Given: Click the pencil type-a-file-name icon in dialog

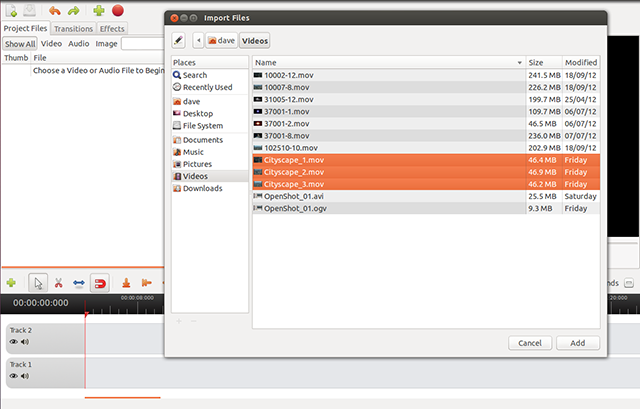Looking at the screenshot, I should [x=178, y=40].
